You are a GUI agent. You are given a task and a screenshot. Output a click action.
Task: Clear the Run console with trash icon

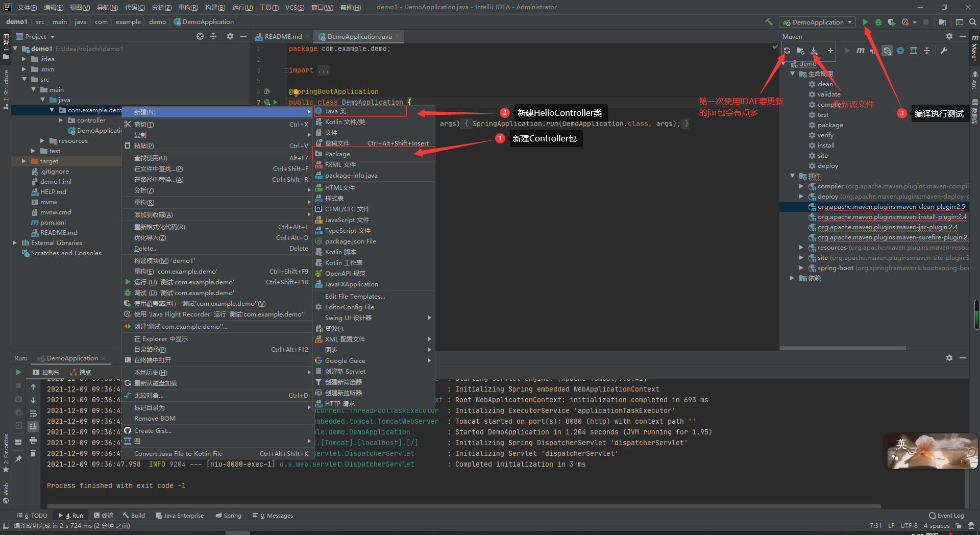[33, 453]
